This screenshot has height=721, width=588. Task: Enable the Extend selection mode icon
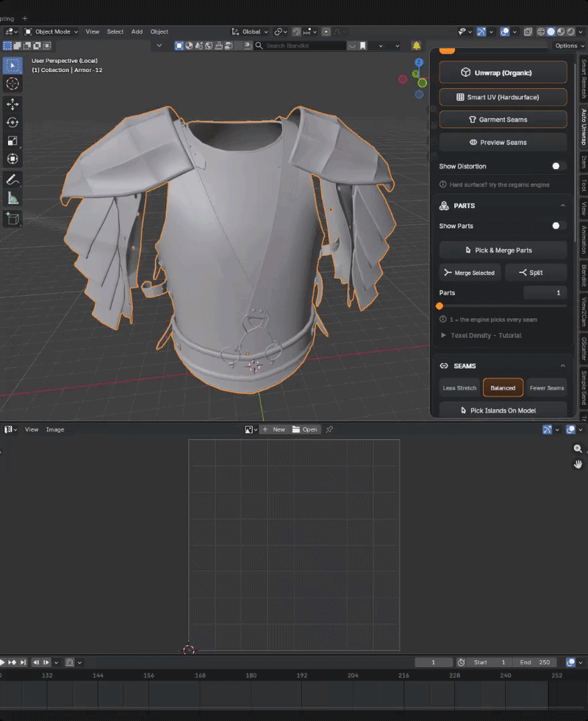pyautogui.click(x=18, y=46)
